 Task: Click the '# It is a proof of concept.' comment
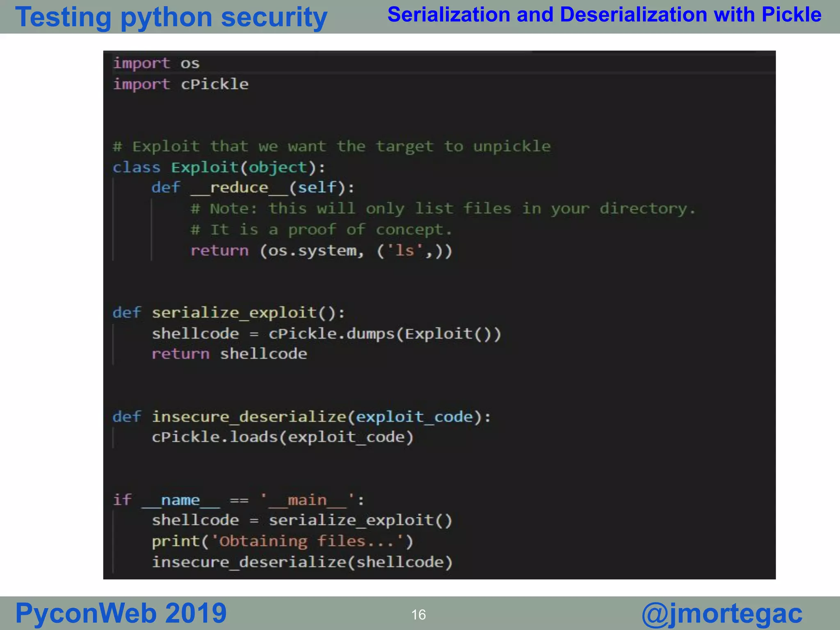[321, 230]
